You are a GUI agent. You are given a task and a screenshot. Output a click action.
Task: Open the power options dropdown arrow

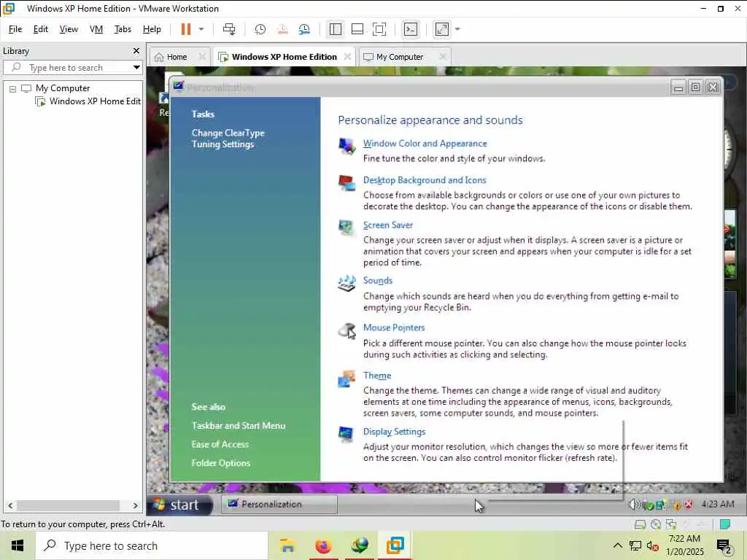coord(201,29)
